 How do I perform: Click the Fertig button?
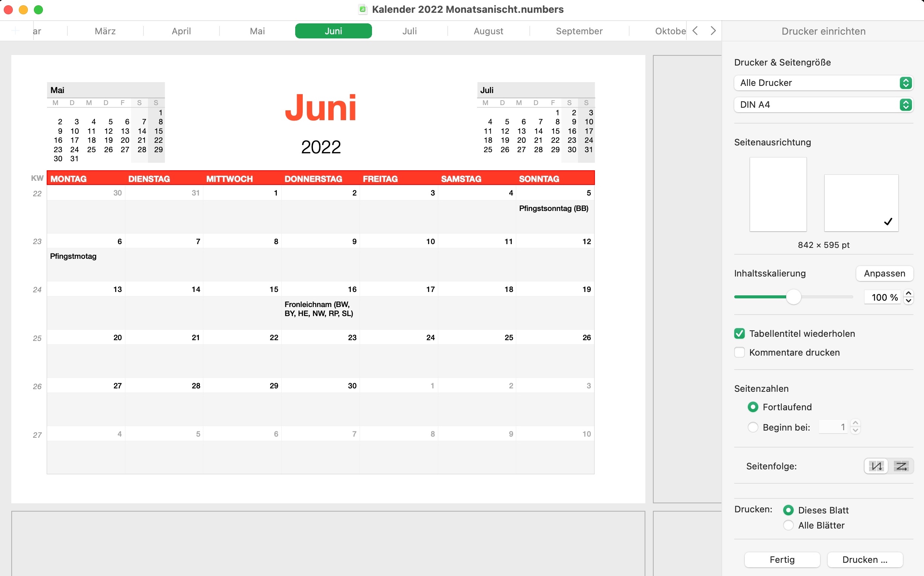782,559
